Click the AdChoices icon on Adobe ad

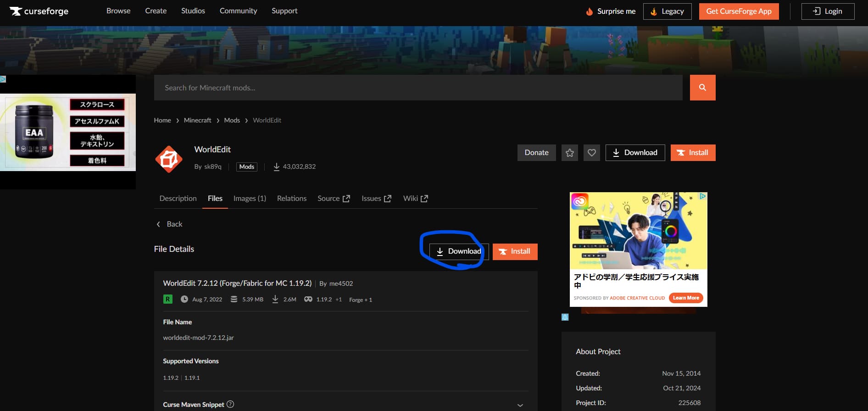point(702,196)
